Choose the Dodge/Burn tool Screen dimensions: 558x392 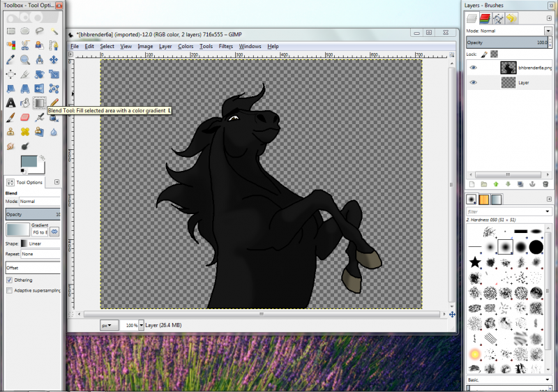tap(25, 146)
